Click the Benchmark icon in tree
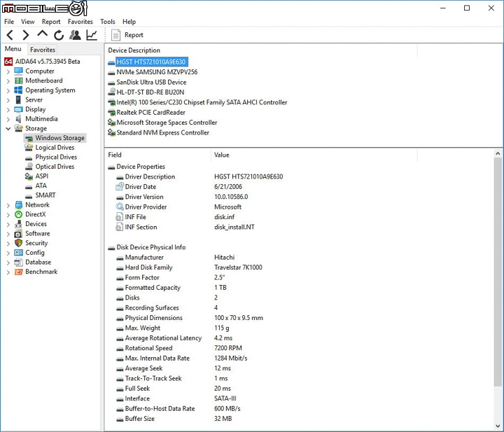Screen dimensions: 504x432 pyautogui.click(x=19, y=272)
